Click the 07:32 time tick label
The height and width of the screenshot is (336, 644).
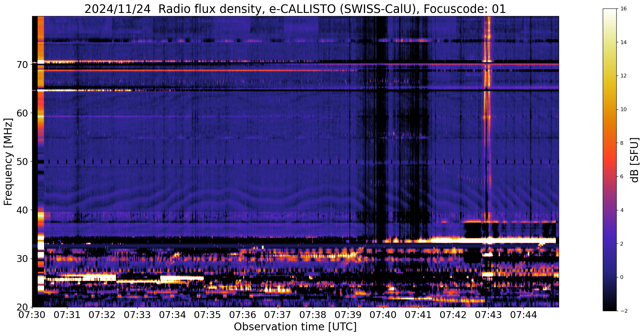click(x=102, y=315)
